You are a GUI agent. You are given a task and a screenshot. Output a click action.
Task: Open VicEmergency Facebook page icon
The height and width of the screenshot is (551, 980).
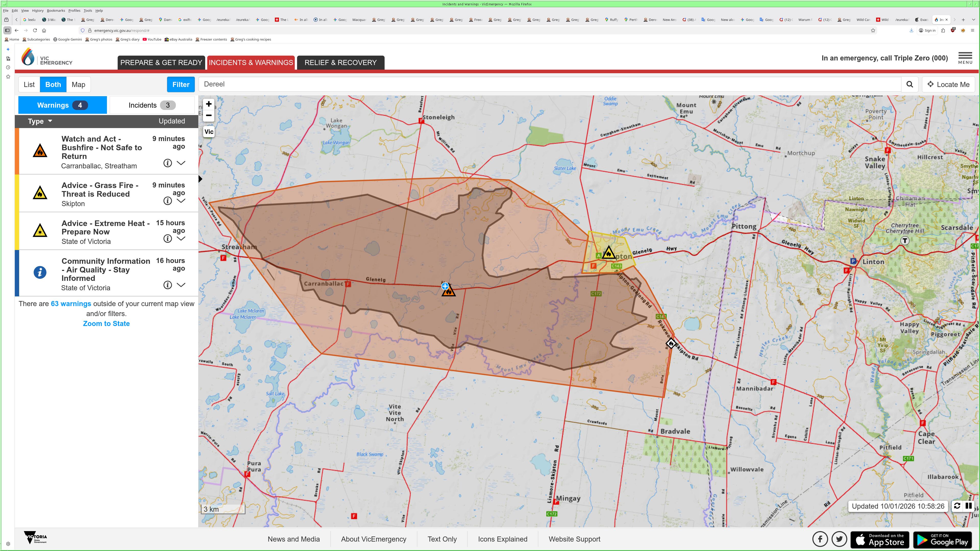tap(820, 539)
